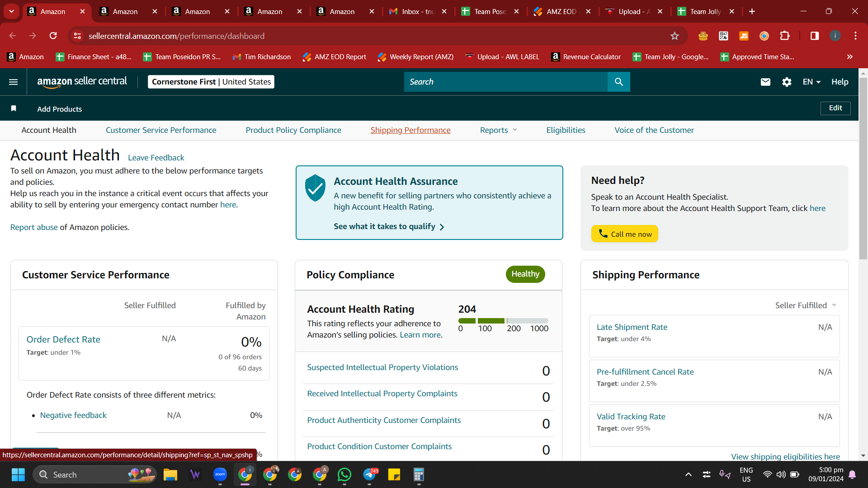The width and height of the screenshot is (868, 488).
Task: Go to the Shipping Performance tab
Action: pyautogui.click(x=410, y=130)
